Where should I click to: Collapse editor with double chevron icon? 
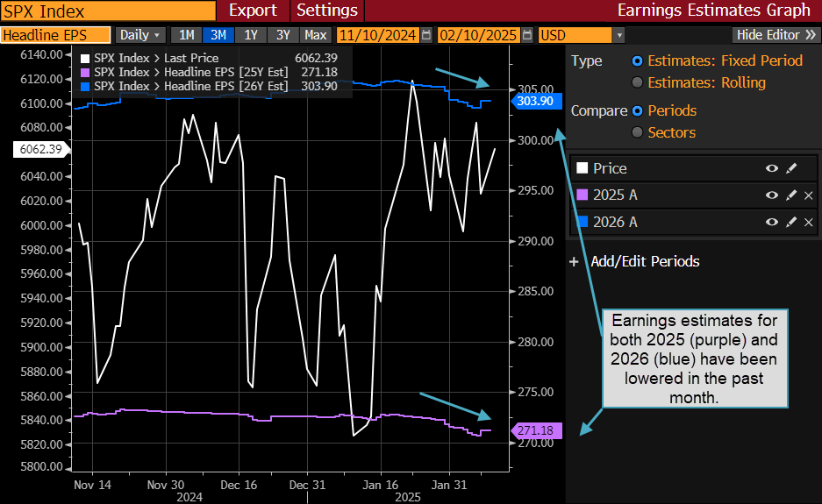coord(811,35)
